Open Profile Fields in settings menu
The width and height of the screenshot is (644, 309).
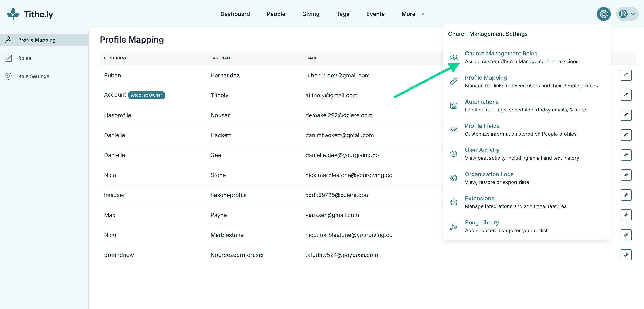click(482, 126)
